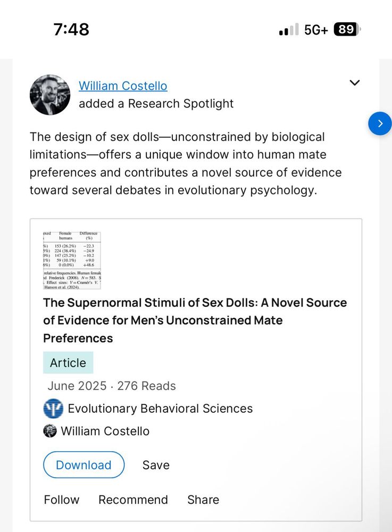Select the Article type tag

[x=68, y=363]
